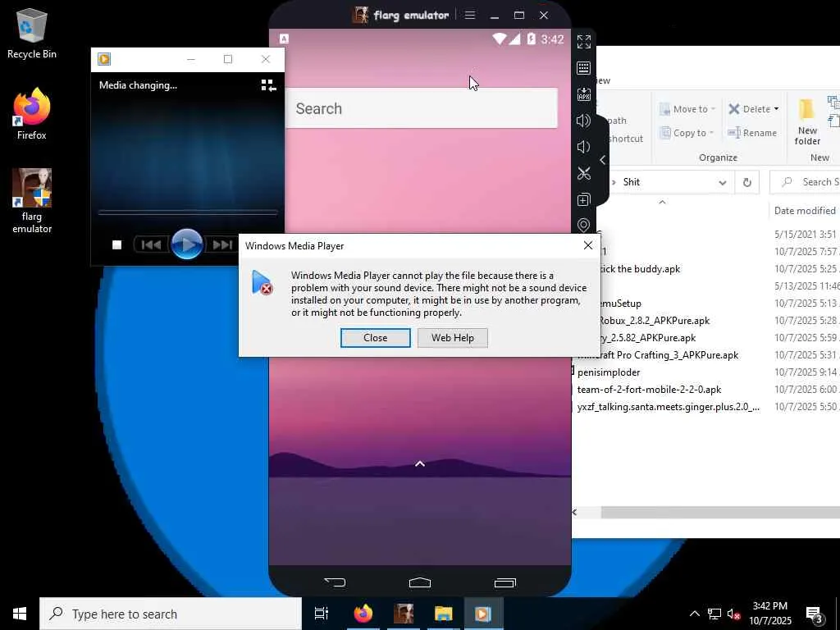Switch to Firefox on the taskbar

pyautogui.click(x=363, y=614)
